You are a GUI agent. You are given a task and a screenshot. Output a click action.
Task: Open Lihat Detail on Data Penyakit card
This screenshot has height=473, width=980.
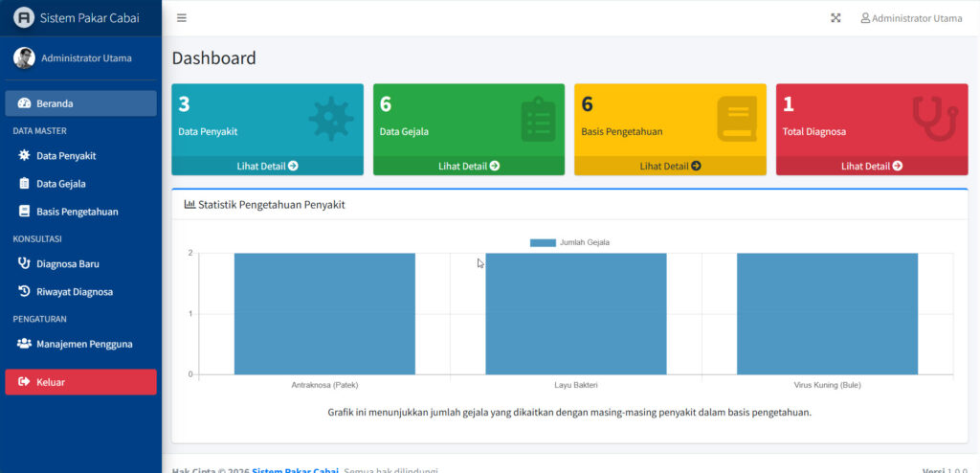pos(267,166)
